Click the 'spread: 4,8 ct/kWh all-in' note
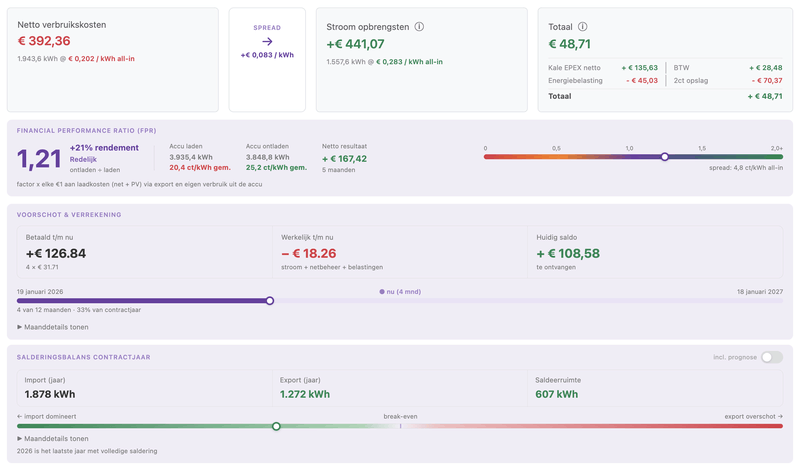 [746, 168]
